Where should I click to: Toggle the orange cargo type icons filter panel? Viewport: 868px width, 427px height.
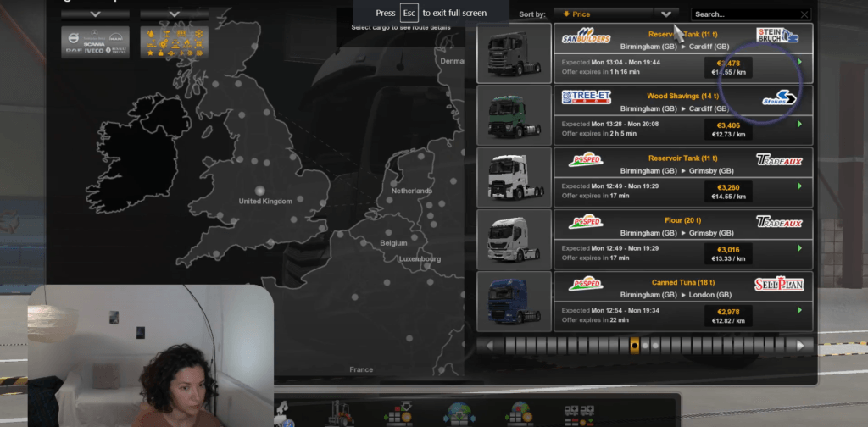175,42
